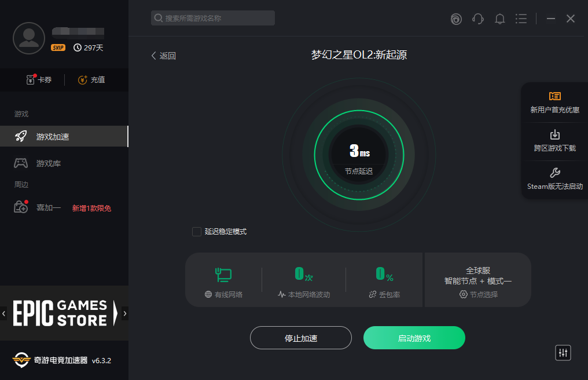
Task: Click the 0% packet loss value
Action: (384, 274)
